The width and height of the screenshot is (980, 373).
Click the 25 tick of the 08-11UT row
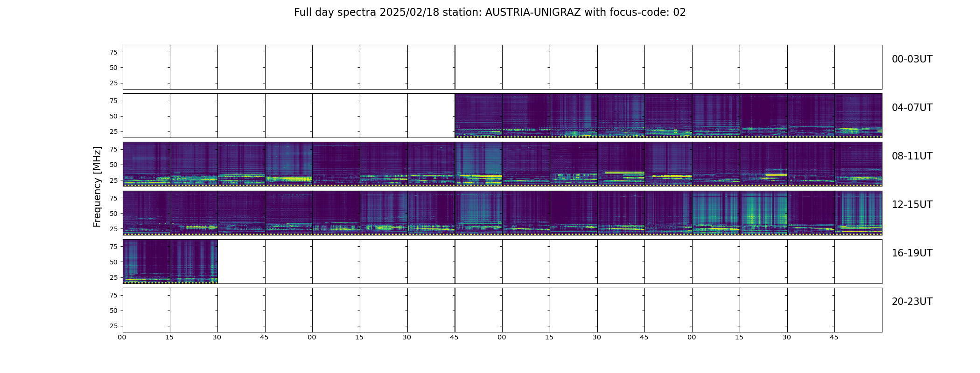click(x=113, y=180)
